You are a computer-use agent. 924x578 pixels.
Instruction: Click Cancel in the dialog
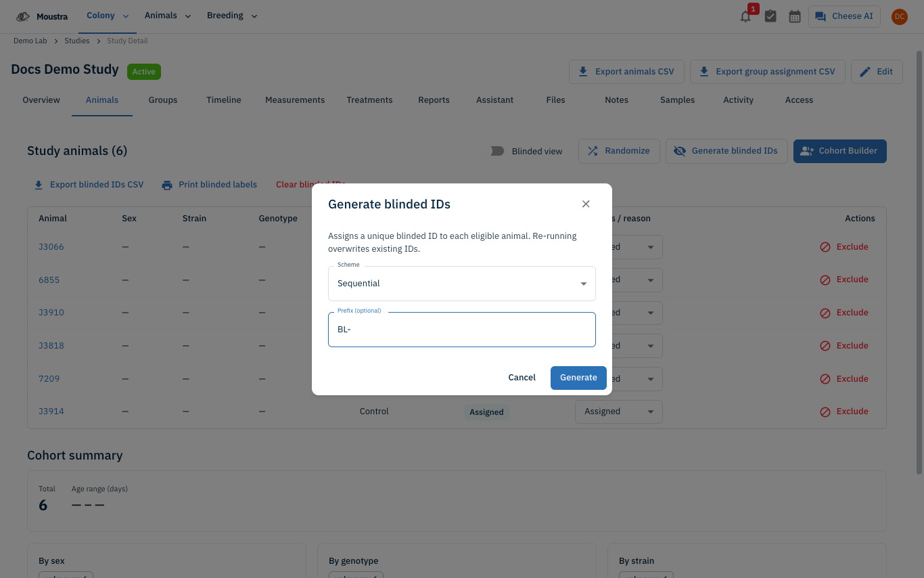pos(522,378)
